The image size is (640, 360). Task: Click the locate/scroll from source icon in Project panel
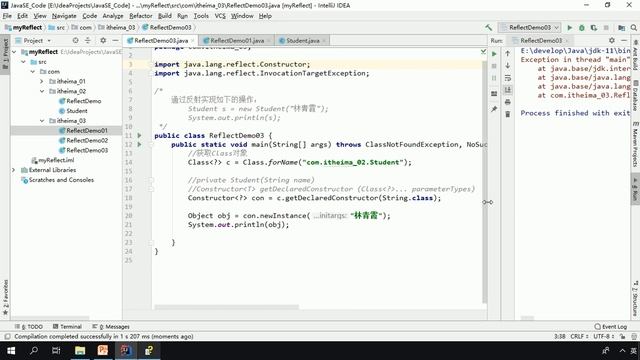click(x=76, y=40)
